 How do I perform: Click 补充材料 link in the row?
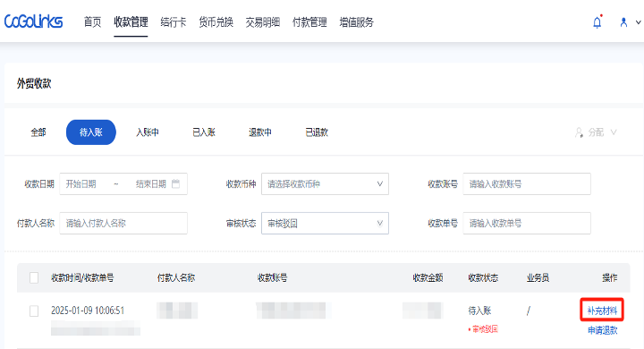pos(602,311)
